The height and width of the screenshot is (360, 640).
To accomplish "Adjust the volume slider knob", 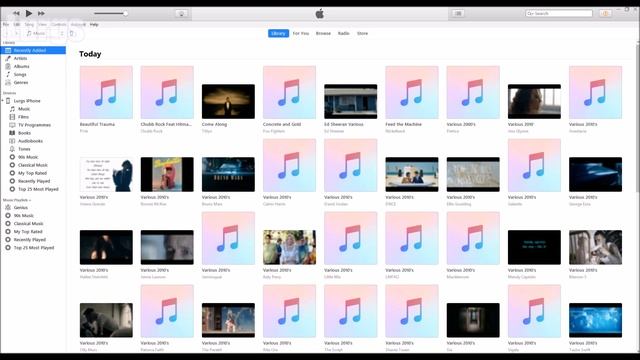I will click(x=125, y=13).
